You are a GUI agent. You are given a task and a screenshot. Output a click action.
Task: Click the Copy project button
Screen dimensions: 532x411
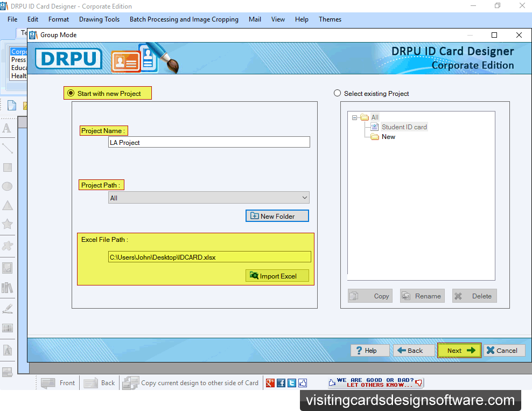pos(370,296)
